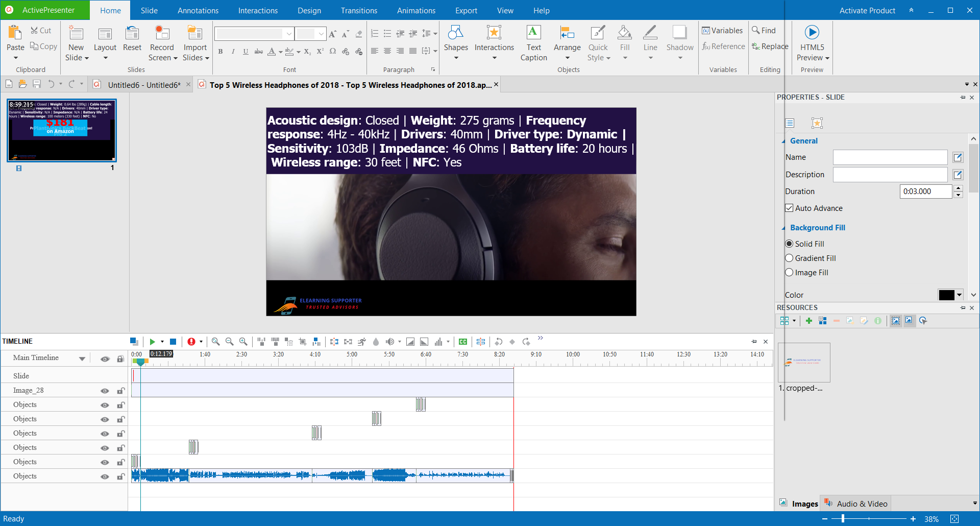The height and width of the screenshot is (526, 980).
Task: Click the Record Narration icon
Action: 192,341
